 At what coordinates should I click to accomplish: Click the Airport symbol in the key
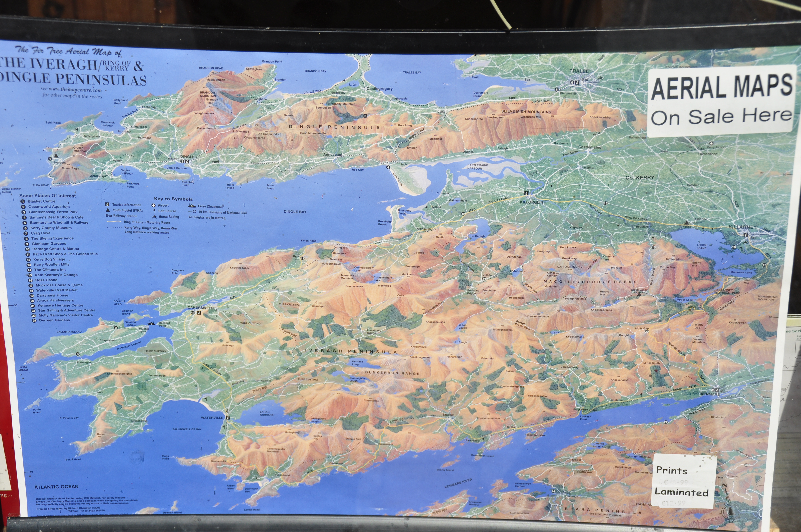point(153,205)
